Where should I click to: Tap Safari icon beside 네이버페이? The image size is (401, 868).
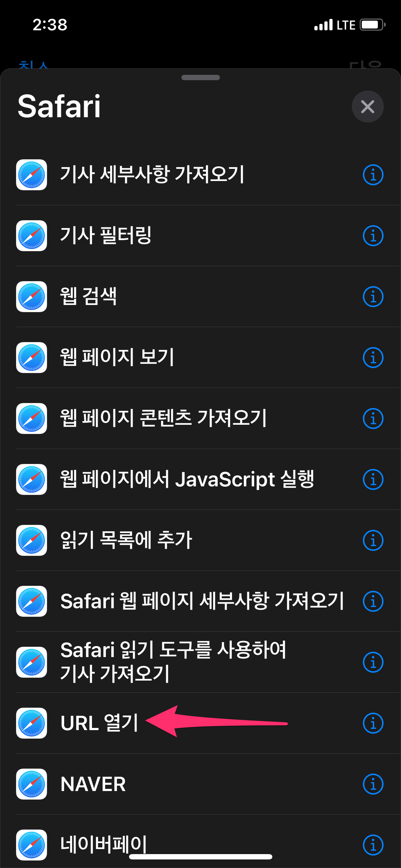pyautogui.click(x=31, y=845)
